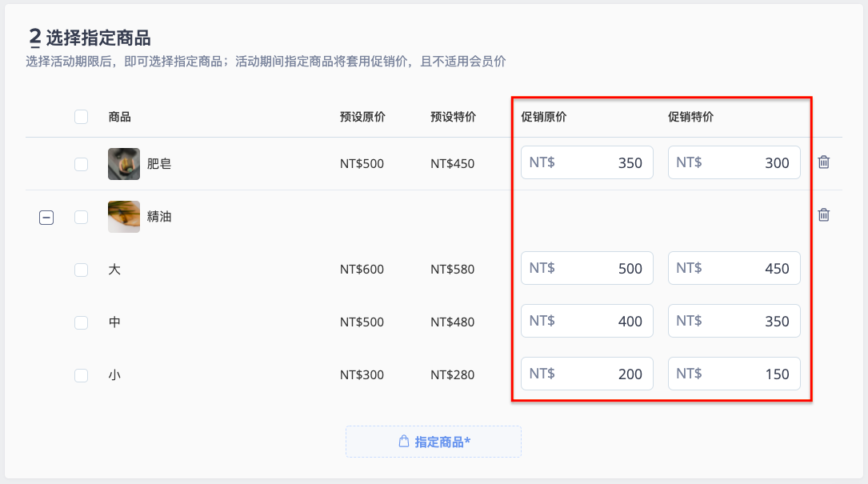The height and width of the screenshot is (484, 868).
Task: Select the 小 variant checkbox
Action: [82, 375]
